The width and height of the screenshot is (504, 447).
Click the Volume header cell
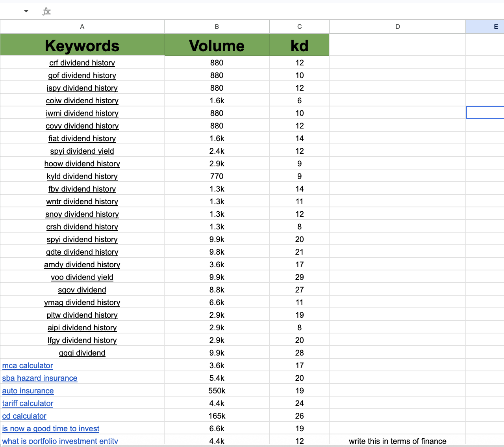(x=217, y=45)
